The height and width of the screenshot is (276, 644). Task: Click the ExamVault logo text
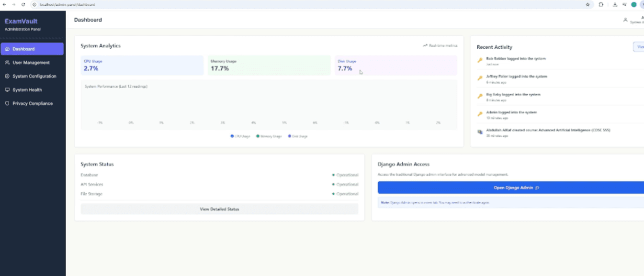[21, 21]
